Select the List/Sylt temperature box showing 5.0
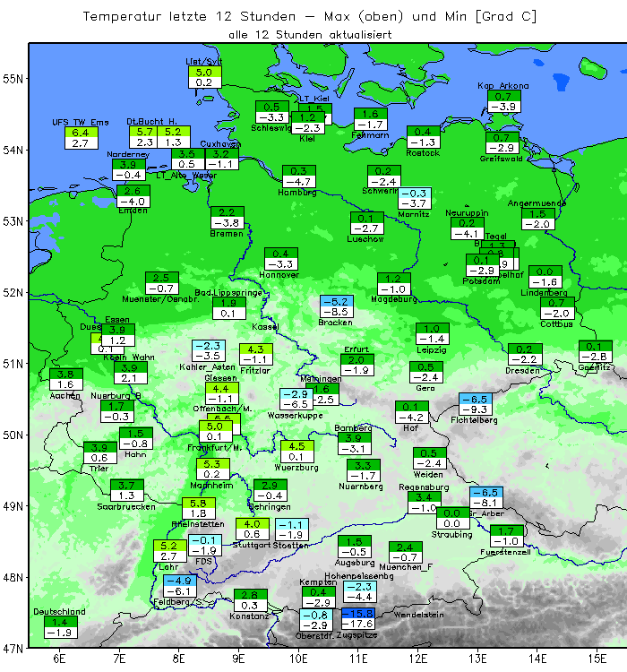Viewport: 627px width, 672px height. tap(205, 78)
